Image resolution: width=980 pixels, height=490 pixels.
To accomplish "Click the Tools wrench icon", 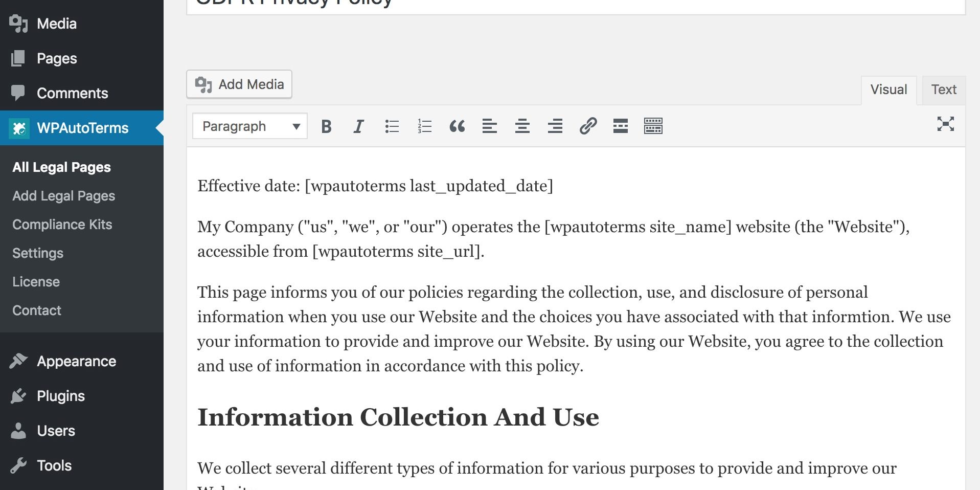I will point(18,465).
